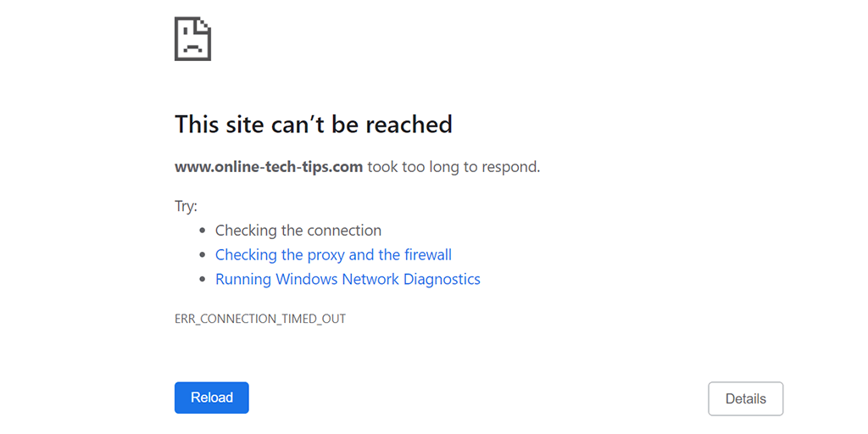Click the bullet beside the proxy and firewall link

click(203, 255)
